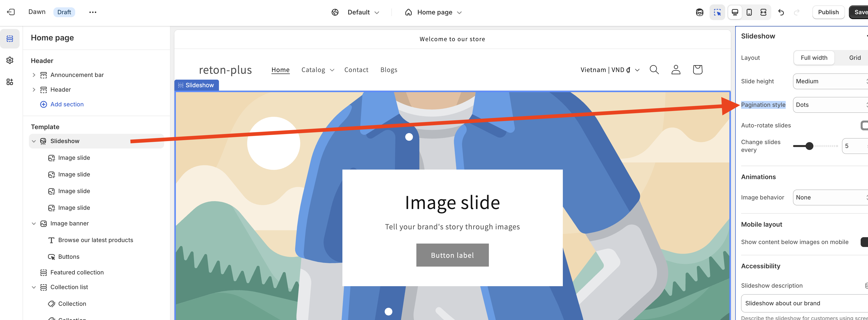This screenshot has width=868, height=320.
Task: Click the Add section link under Header
Action: point(67,104)
